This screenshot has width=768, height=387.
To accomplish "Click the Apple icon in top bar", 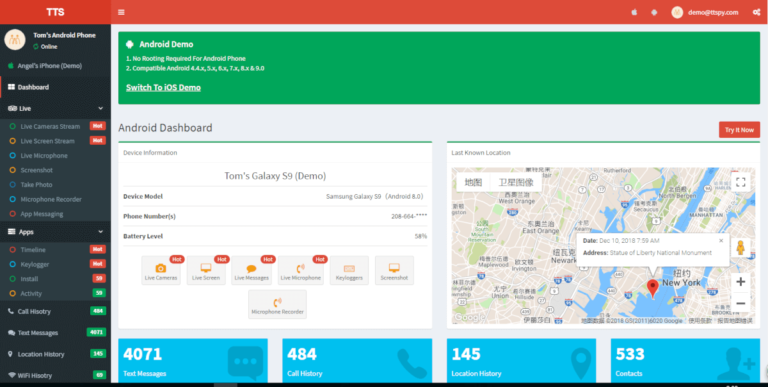I will [x=634, y=12].
